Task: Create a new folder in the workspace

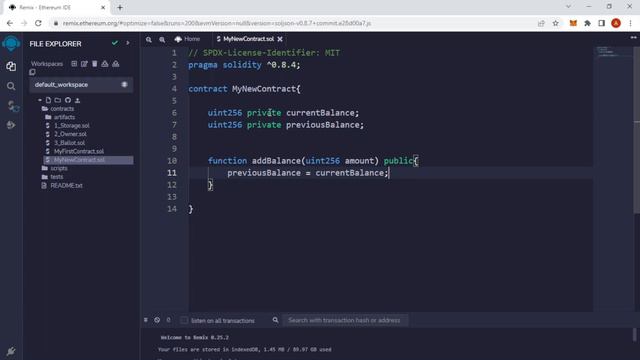Action: pyautogui.click(x=58, y=100)
